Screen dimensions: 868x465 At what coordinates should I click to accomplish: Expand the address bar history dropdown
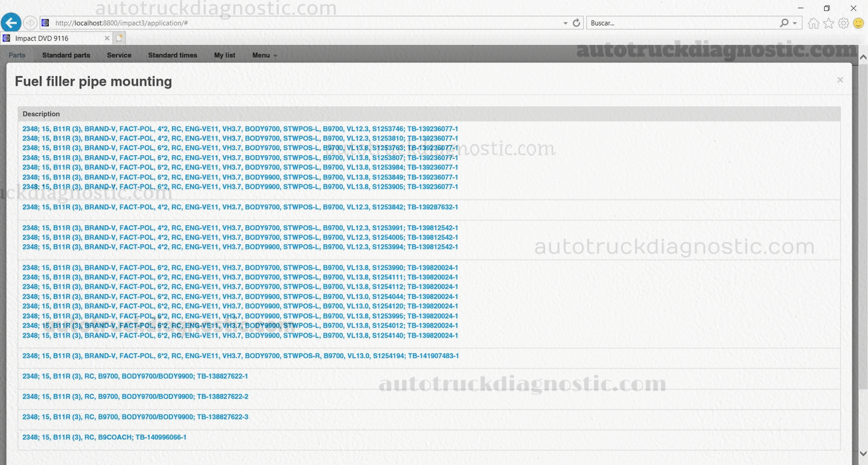coord(565,23)
